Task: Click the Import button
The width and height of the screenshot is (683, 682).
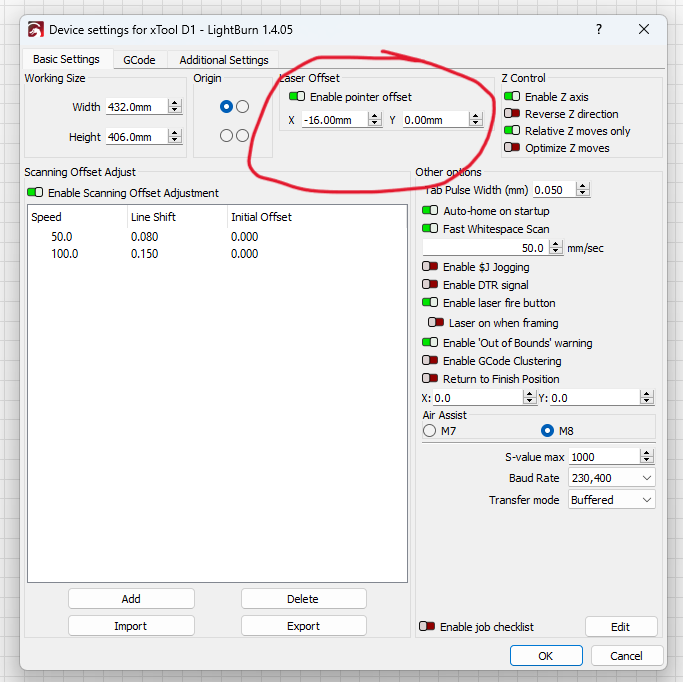Action: point(131,626)
